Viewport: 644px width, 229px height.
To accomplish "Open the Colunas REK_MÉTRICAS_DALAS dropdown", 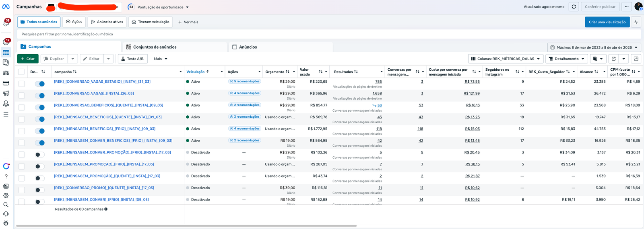I will coord(506,59).
